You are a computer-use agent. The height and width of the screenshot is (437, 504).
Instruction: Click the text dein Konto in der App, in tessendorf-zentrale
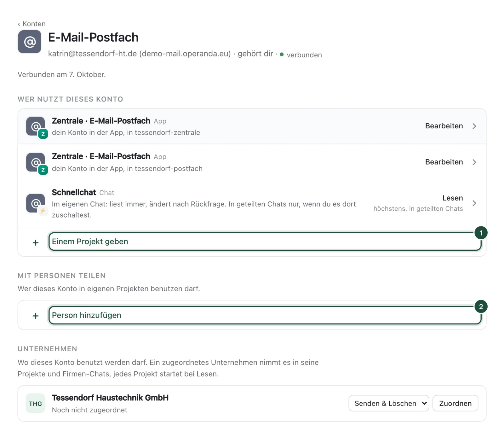(x=126, y=132)
